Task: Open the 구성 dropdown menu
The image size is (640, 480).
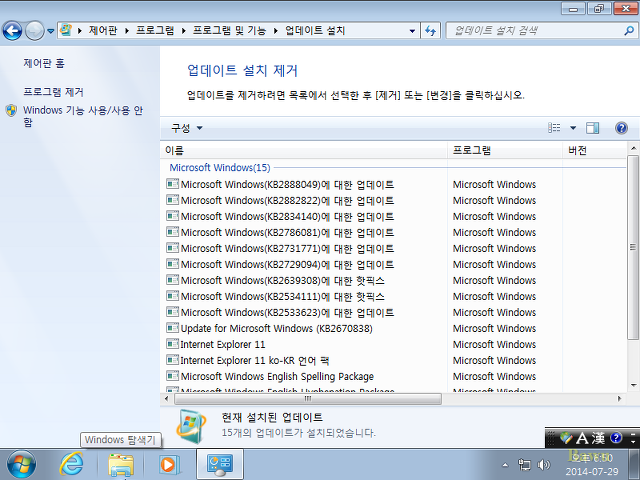Action: point(187,128)
